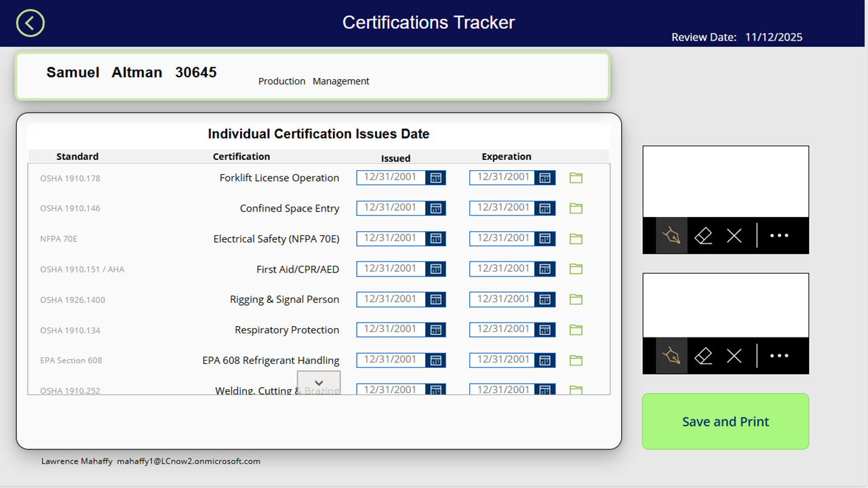Open calendar for Confined Space Entry expiration date
This screenshot has width=868, height=488.
tap(545, 208)
